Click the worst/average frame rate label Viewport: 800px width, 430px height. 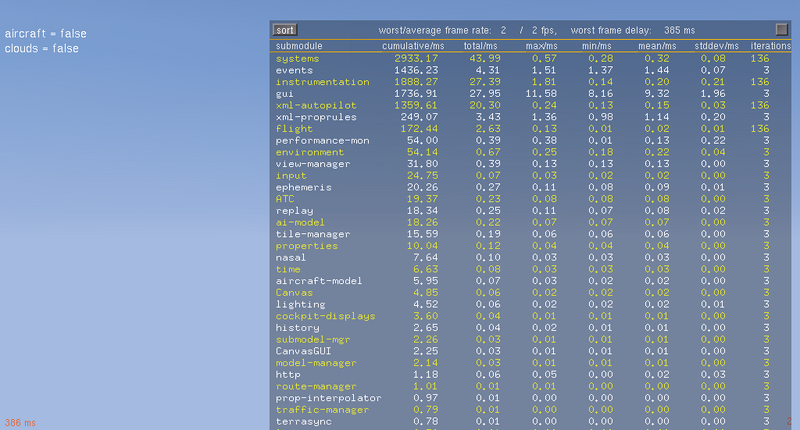coord(435,31)
